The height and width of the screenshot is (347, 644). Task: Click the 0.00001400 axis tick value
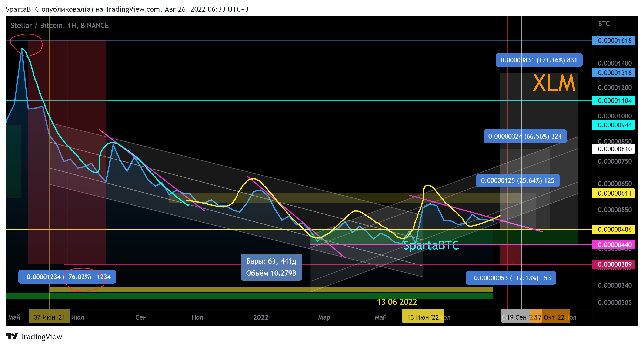tap(614, 63)
